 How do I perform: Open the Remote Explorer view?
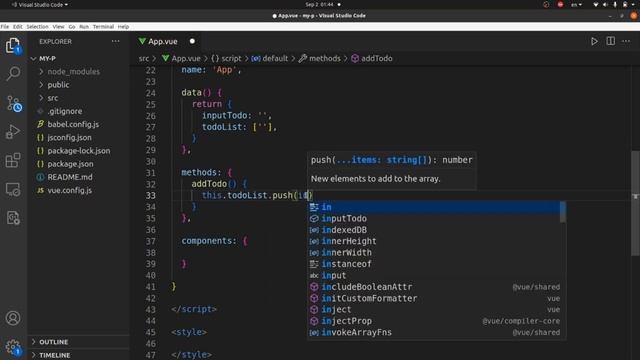tap(13, 189)
